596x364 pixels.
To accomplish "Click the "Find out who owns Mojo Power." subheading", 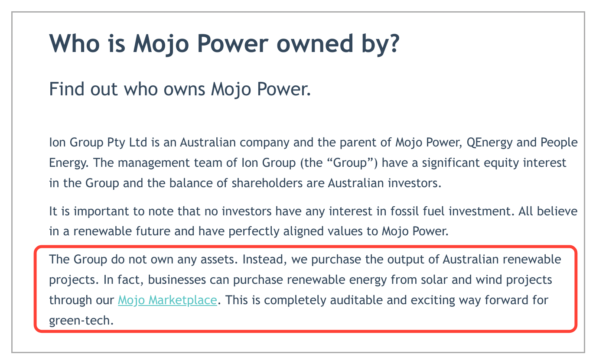I will click(180, 89).
